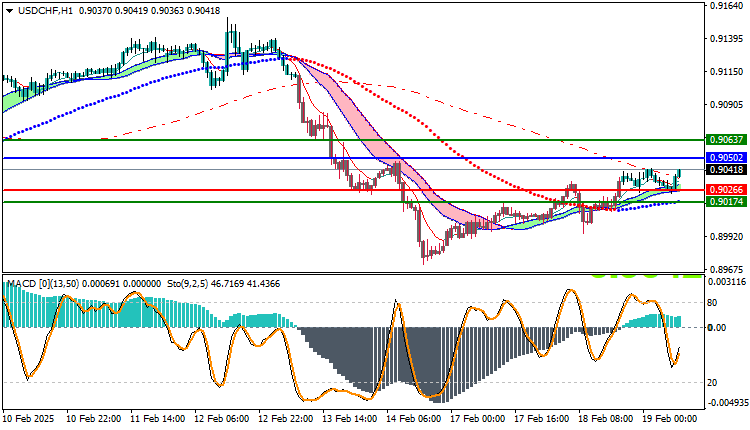Click the 19 Feb 00:00 time label
The image size is (750, 430).
tap(670, 419)
